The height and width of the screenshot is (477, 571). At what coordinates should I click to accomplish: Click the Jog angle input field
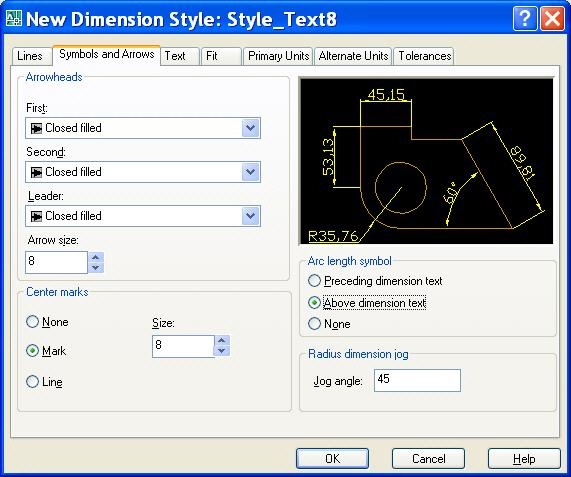(417, 381)
